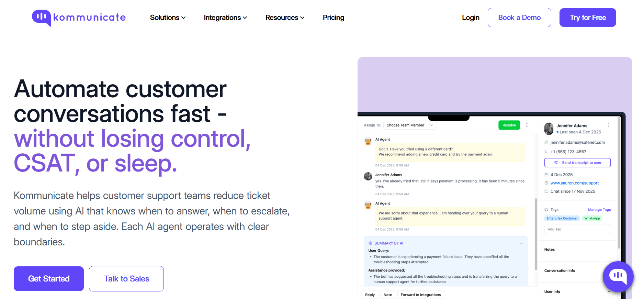Collapse the Summary by AI section

point(521,243)
